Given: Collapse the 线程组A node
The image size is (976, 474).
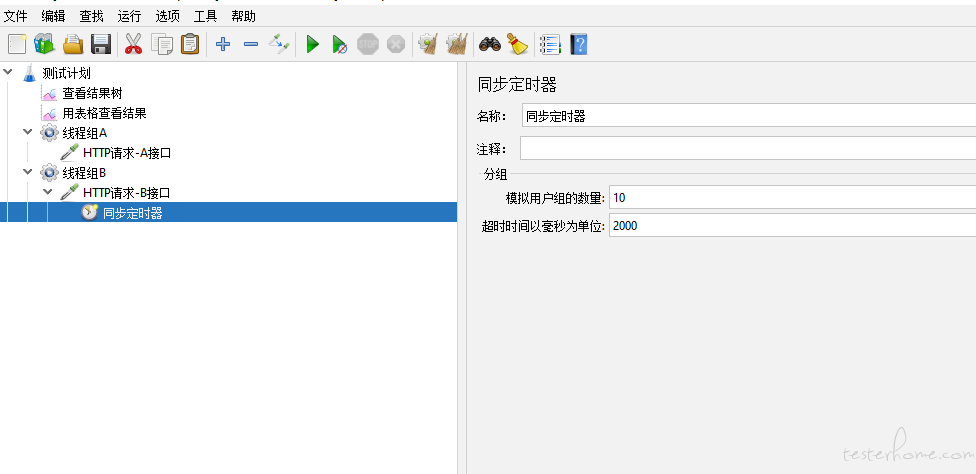Looking at the screenshot, I should (x=27, y=132).
